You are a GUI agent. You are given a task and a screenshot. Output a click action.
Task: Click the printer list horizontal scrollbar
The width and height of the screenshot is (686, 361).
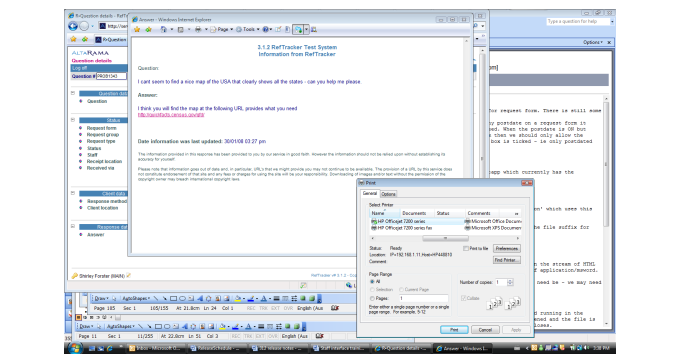(x=445, y=238)
